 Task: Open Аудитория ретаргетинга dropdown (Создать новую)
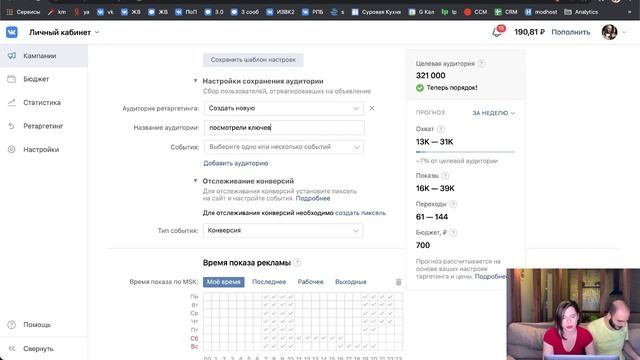click(284, 108)
